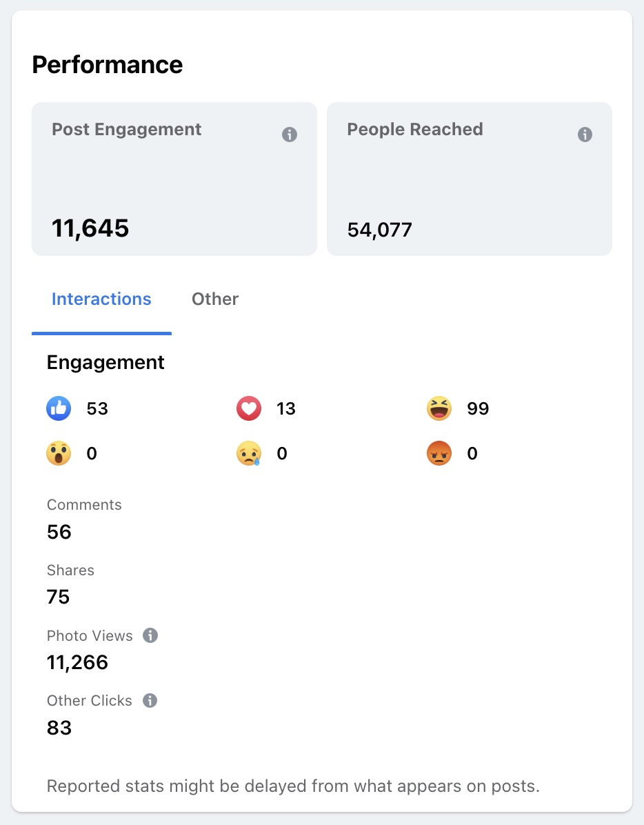The width and height of the screenshot is (644, 825).
Task: Click the Comments count of 56
Action: [59, 532]
